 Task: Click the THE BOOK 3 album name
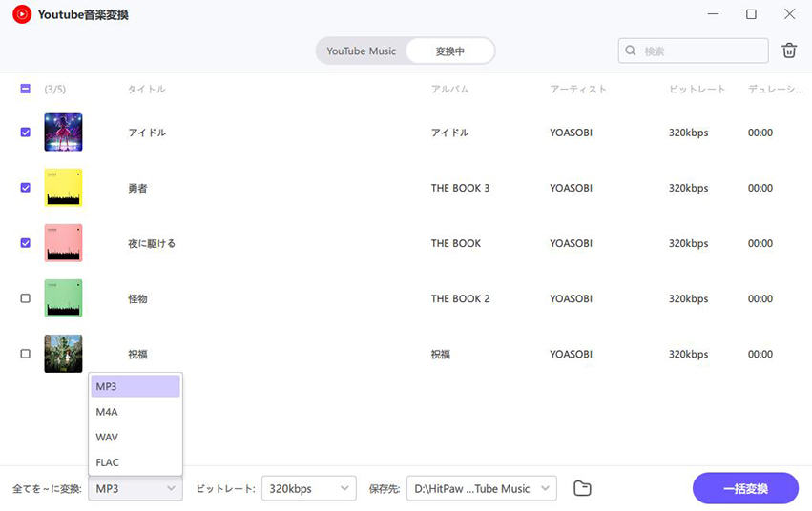460,188
